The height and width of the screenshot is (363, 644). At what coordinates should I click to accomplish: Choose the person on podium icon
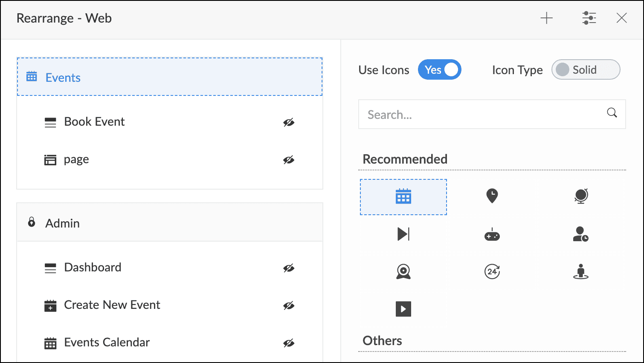pos(581,271)
